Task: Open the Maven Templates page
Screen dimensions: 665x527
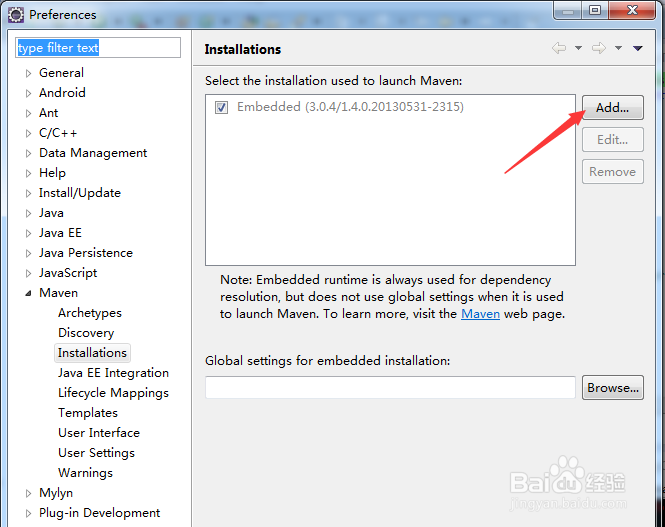Action: (88, 413)
